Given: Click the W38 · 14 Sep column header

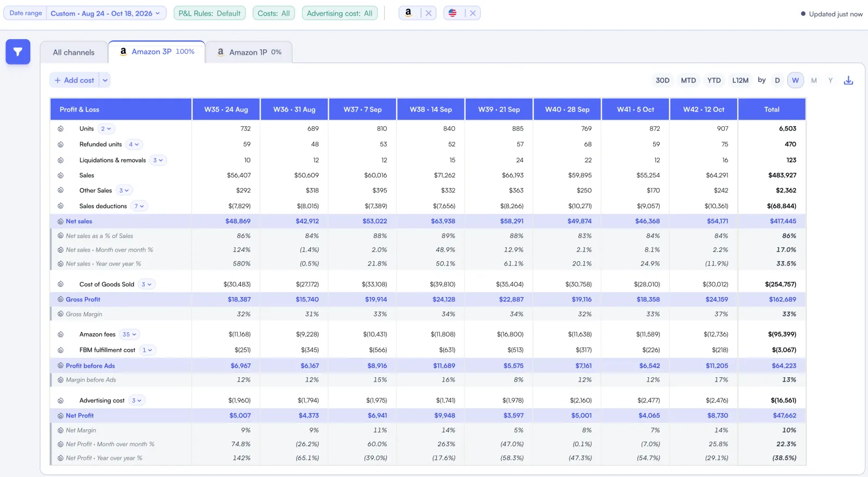Looking at the screenshot, I should pos(431,109).
